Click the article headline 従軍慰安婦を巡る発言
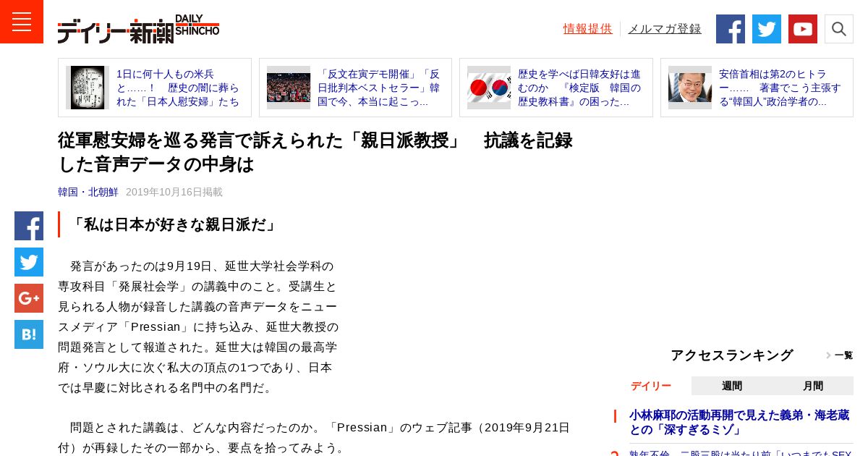This screenshot has width=868, height=456. click(315, 152)
